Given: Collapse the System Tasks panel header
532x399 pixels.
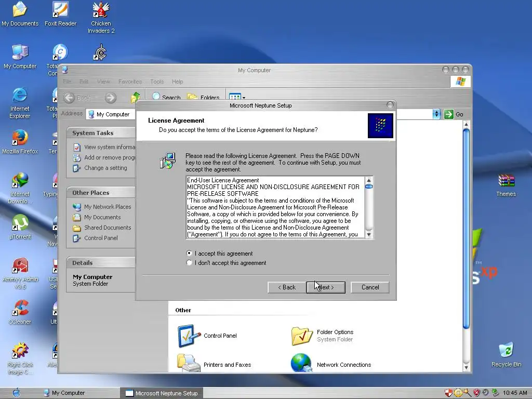Looking at the screenshot, I should [101, 132].
